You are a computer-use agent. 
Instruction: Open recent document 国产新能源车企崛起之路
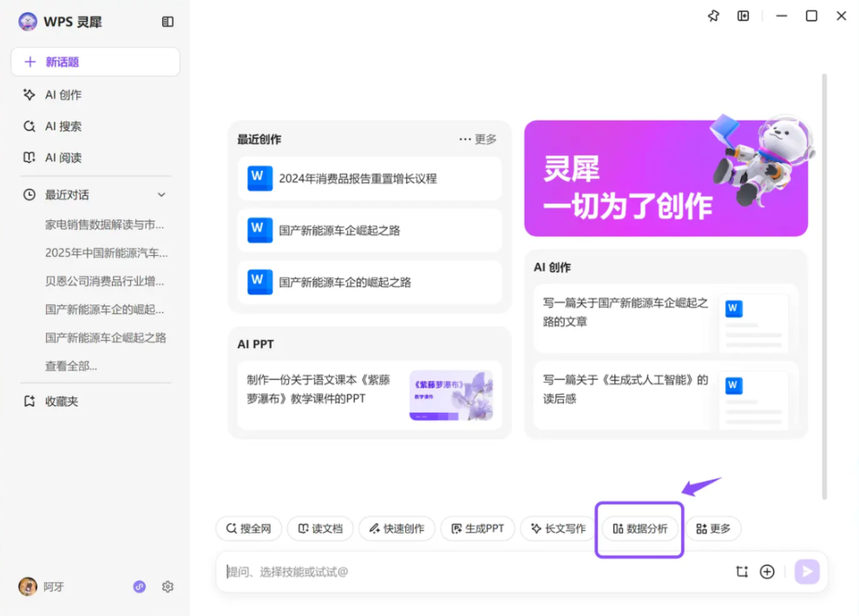coord(370,231)
